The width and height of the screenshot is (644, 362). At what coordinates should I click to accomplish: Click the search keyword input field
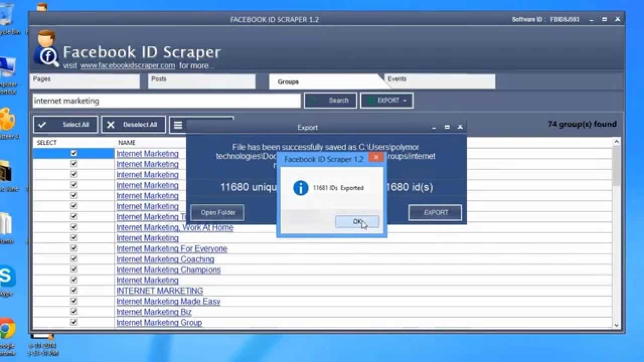pos(167,101)
